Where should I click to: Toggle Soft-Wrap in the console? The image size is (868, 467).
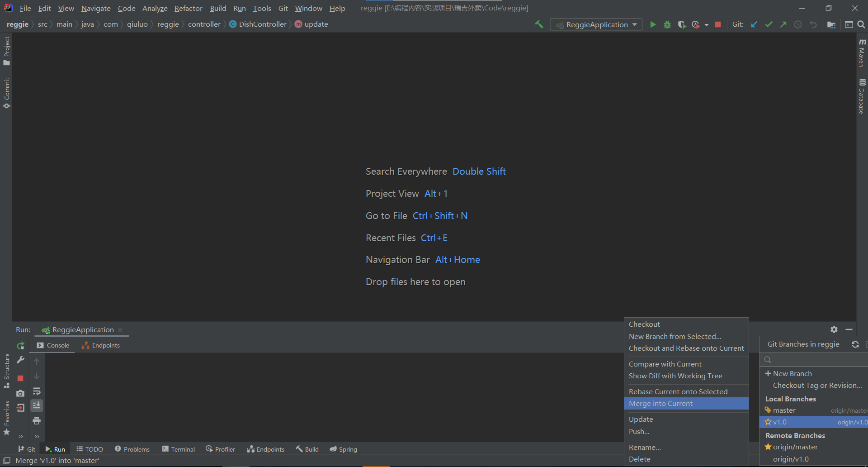(37, 391)
